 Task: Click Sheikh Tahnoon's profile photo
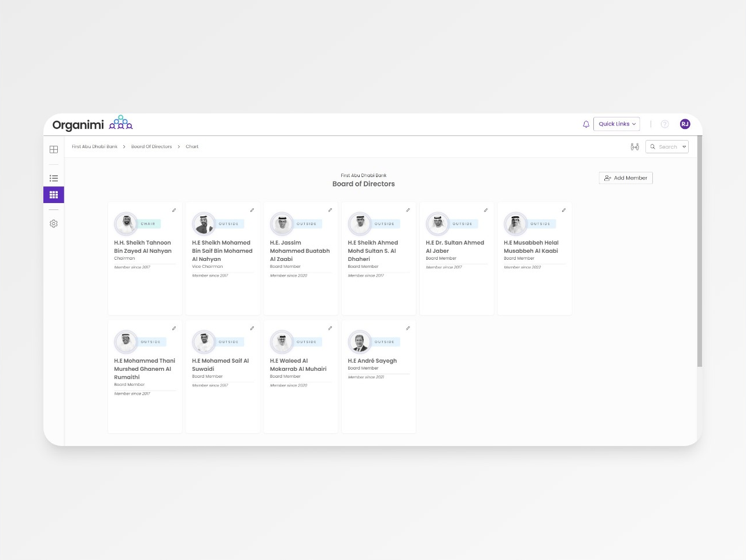(125, 223)
